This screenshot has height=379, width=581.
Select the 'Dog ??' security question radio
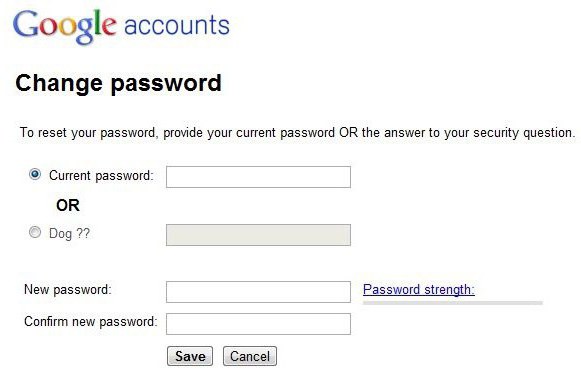click(x=35, y=232)
